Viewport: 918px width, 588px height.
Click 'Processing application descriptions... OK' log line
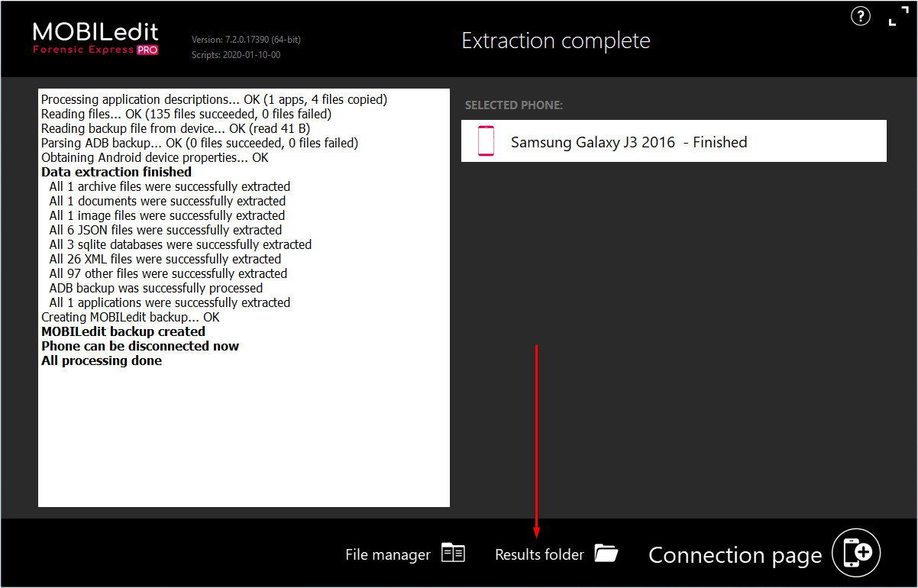click(x=214, y=99)
